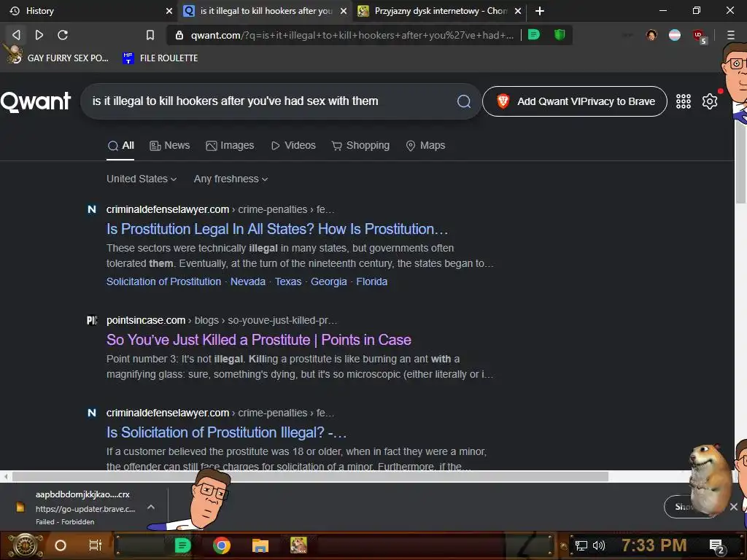Image resolution: width=747 pixels, height=560 pixels.
Task: Switch to the Przyjazny dysk internetowy tab
Action: point(439,10)
